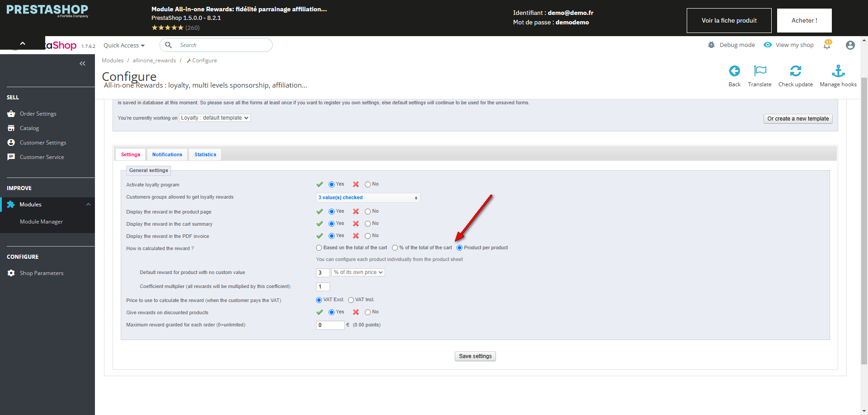Click the page vertical scrollbar
This screenshot has height=415, width=868.
pos(864,221)
